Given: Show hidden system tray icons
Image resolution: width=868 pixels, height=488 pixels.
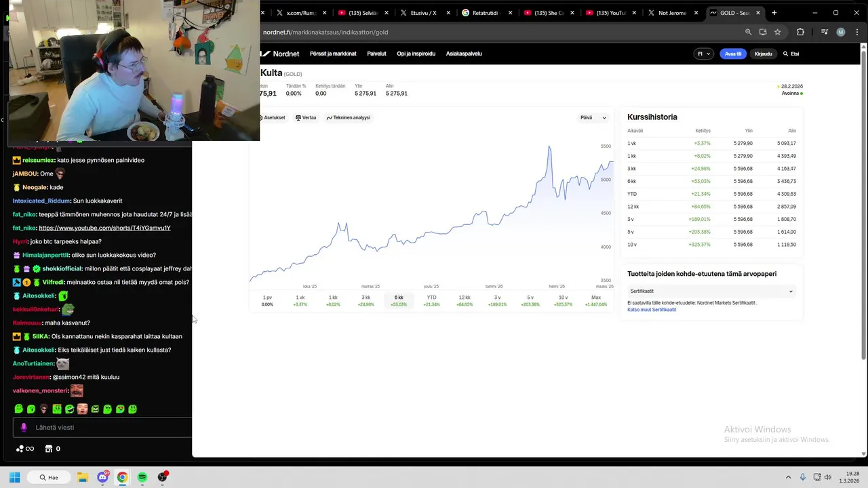Looking at the screenshot, I should tap(788, 477).
